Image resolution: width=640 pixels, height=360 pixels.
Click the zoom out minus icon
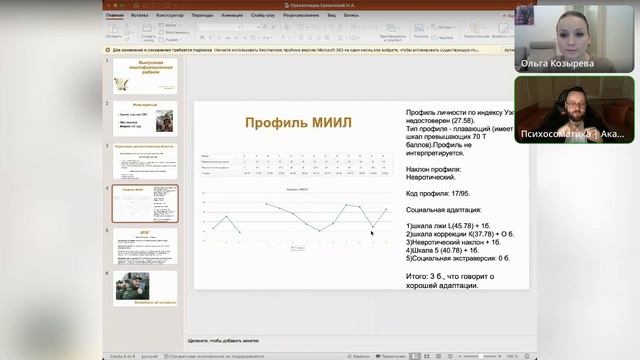pyautogui.click(x=460, y=356)
